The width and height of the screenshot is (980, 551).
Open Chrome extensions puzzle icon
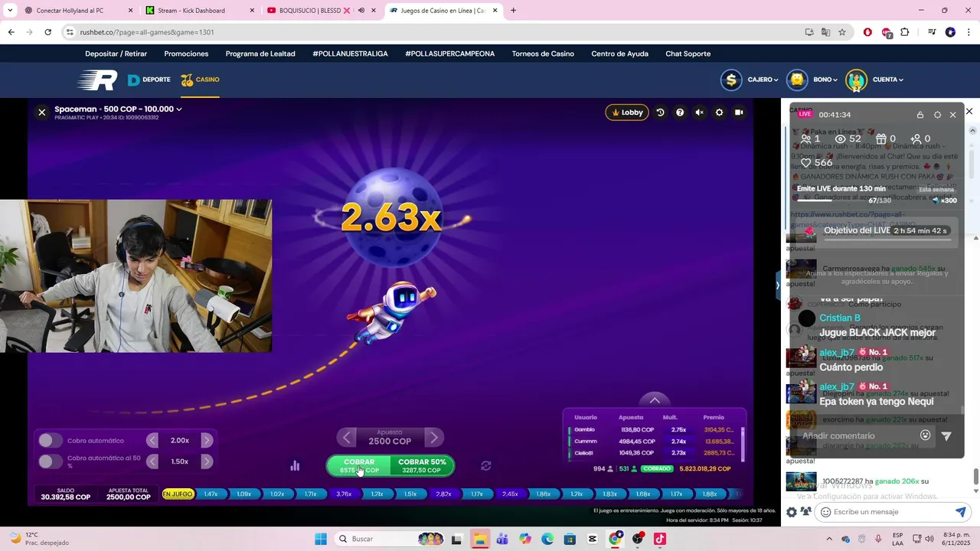905,32
